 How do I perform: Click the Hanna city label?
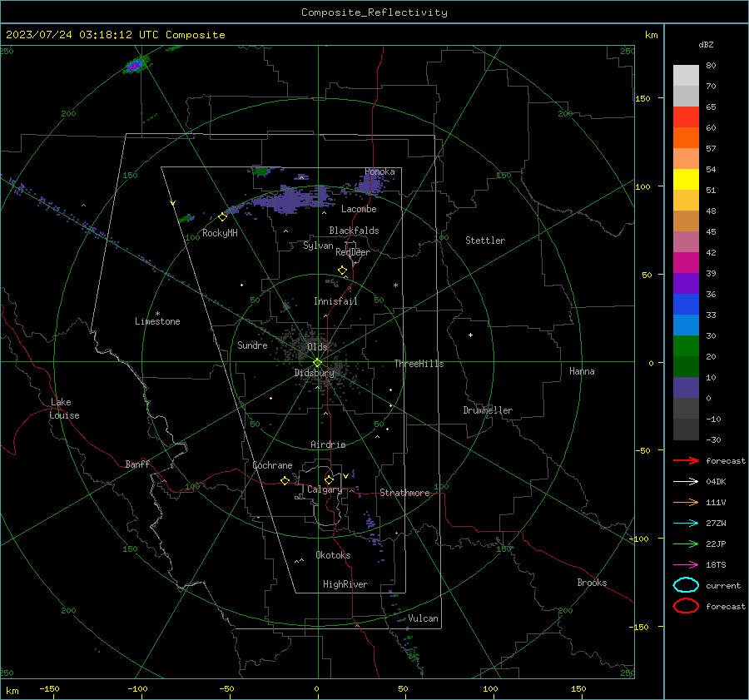582,371
